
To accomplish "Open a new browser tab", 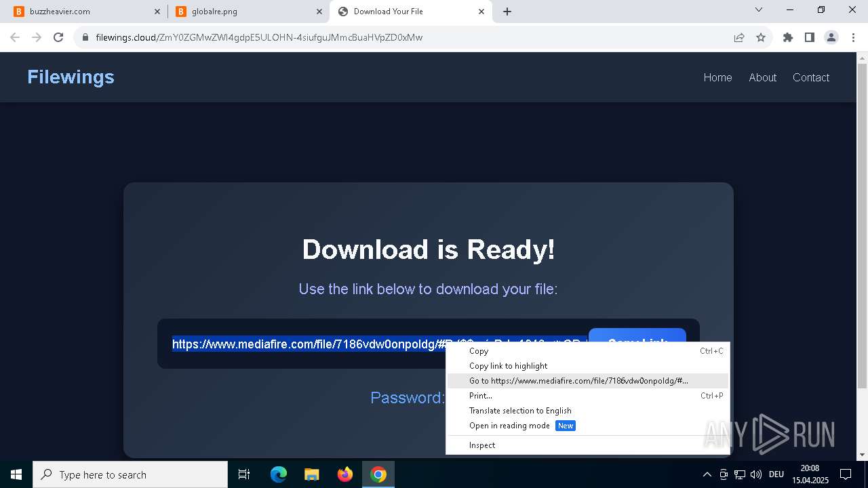I will pyautogui.click(x=507, y=12).
